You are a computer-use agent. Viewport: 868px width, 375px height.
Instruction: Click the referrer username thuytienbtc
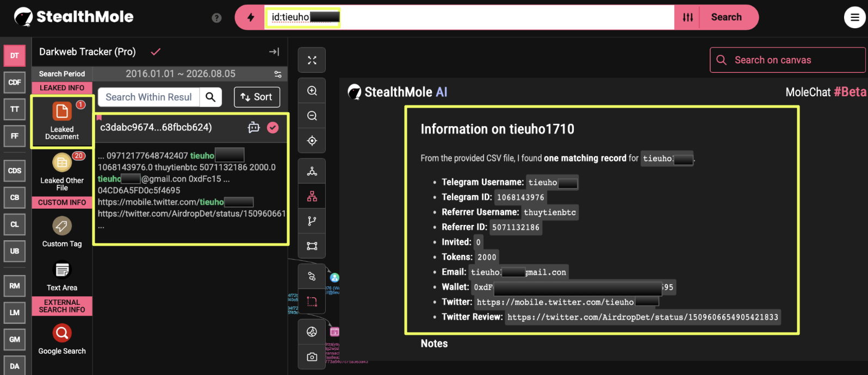pyautogui.click(x=550, y=212)
